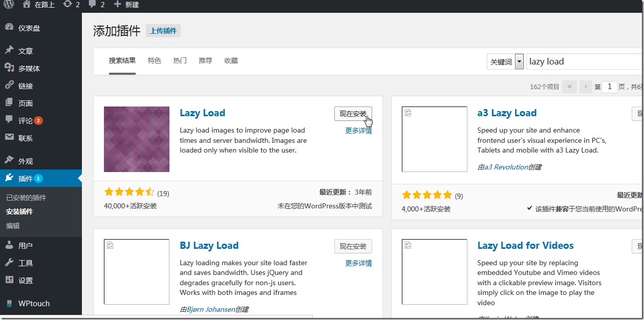Select the 收藏 favorites tab
The image size is (644, 320).
click(231, 60)
